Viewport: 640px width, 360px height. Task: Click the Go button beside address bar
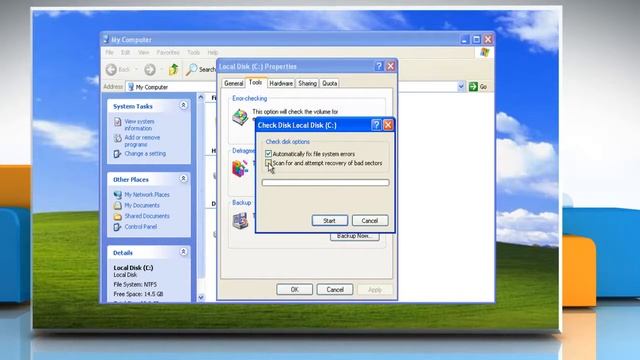point(478,87)
